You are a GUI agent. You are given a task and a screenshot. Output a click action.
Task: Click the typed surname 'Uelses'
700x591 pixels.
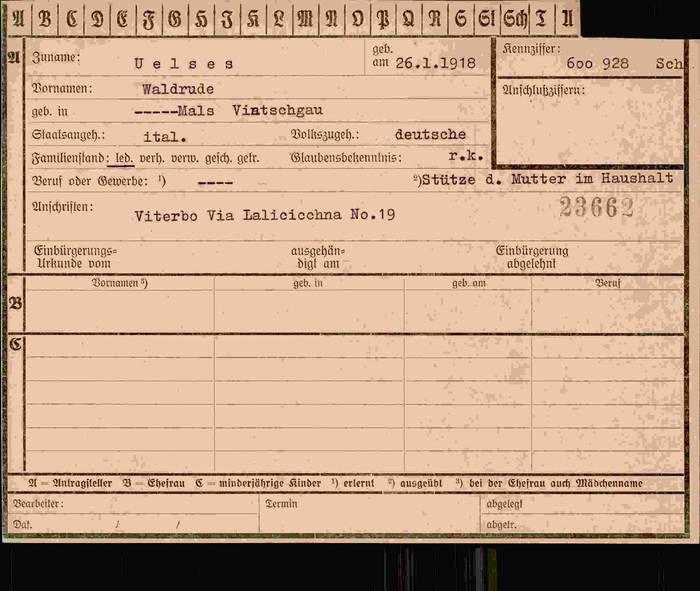pos(184,64)
